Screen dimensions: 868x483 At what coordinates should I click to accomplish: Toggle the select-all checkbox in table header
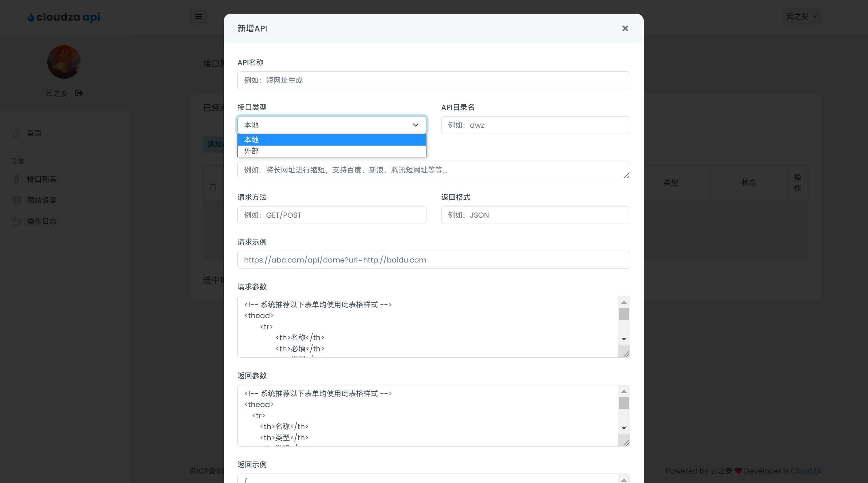coord(213,187)
